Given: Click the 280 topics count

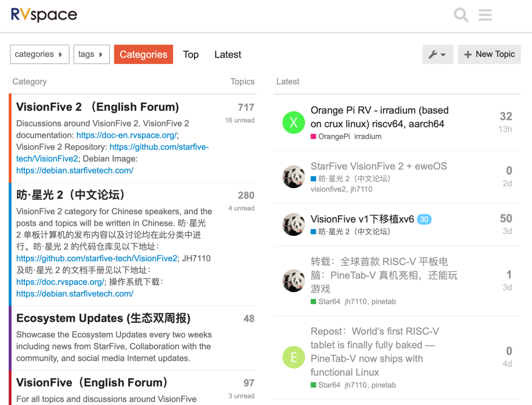Looking at the screenshot, I should pos(246,195).
